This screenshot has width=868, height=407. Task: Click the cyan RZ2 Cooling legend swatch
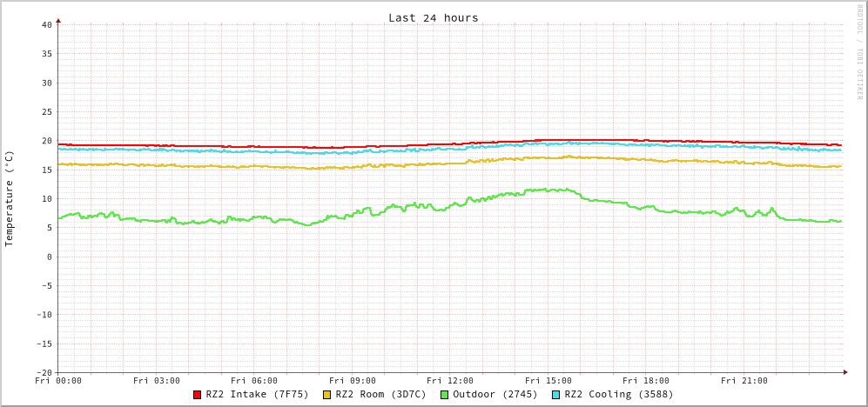[x=556, y=395]
